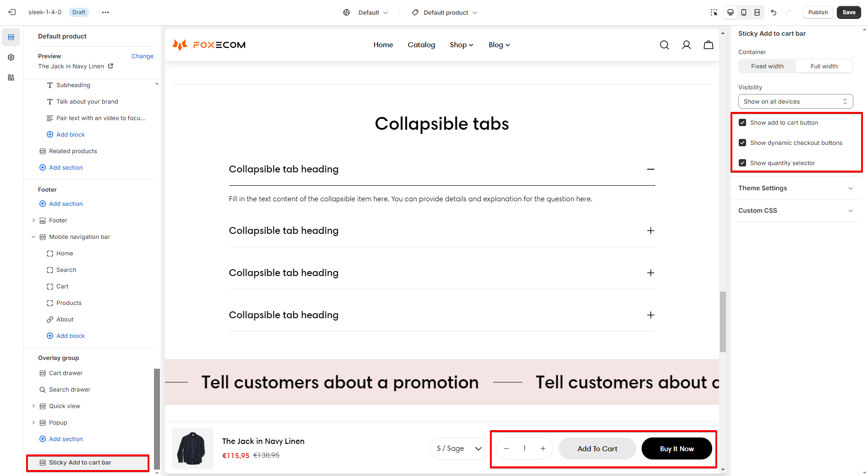The image size is (868, 476).
Task: Expand the Popup section in tree
Action: coord(33,422)
